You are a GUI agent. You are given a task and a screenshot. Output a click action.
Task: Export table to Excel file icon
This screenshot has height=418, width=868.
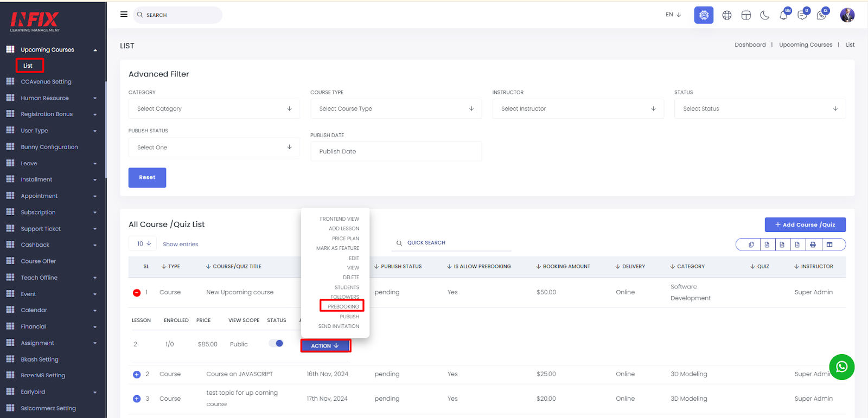click(x=767, y=245)
